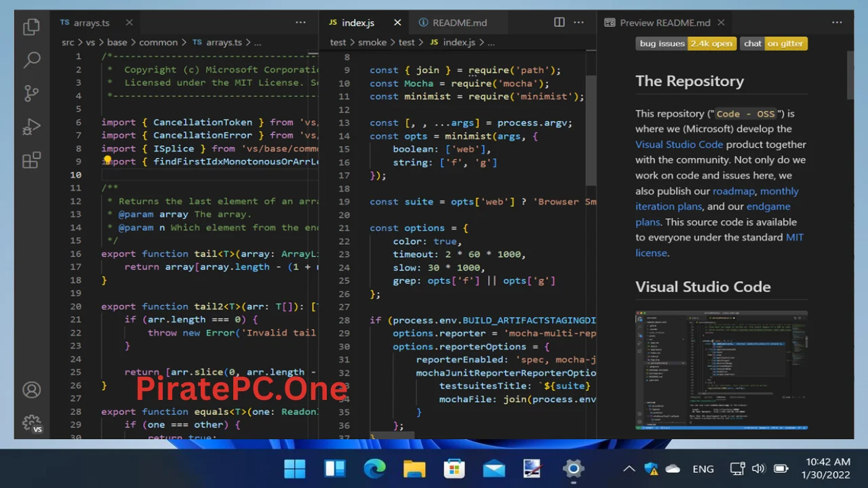This screenshot has width=868, height=488.
Task: Click 'src' in arrays.ts breadcrumb
Action: (x=68, y=42)
